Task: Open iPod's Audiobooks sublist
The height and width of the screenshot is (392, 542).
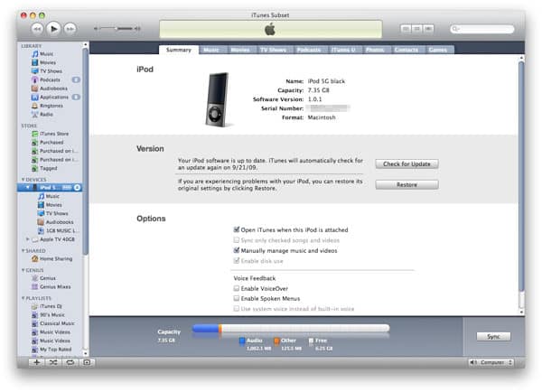Action: click(x=60, y=222)
